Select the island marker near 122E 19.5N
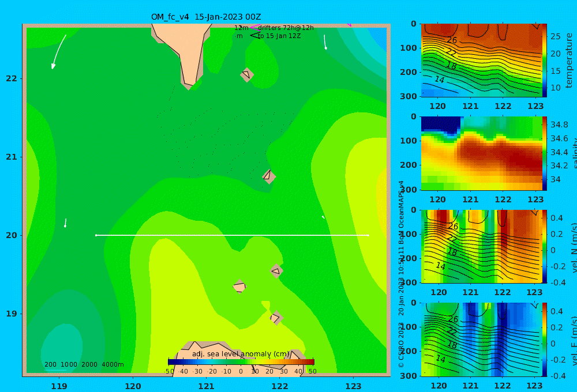This screenshot has width=577, height=392. (276, 271)
